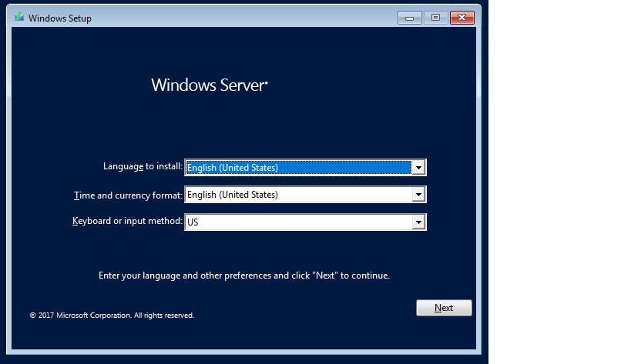Open the Time and currency format combo box
Image resolution: width=631 pixels, height=364 pixels.
pos(305,195)
